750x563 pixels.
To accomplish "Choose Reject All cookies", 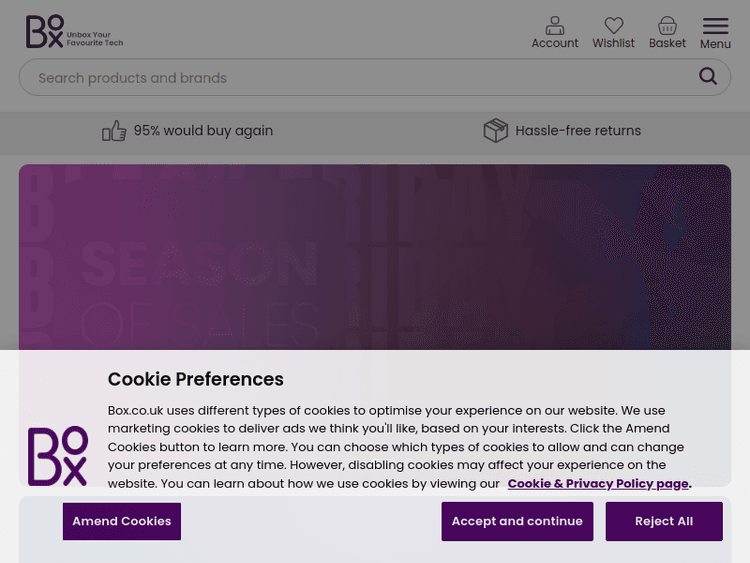I will [x=664, y=522].
